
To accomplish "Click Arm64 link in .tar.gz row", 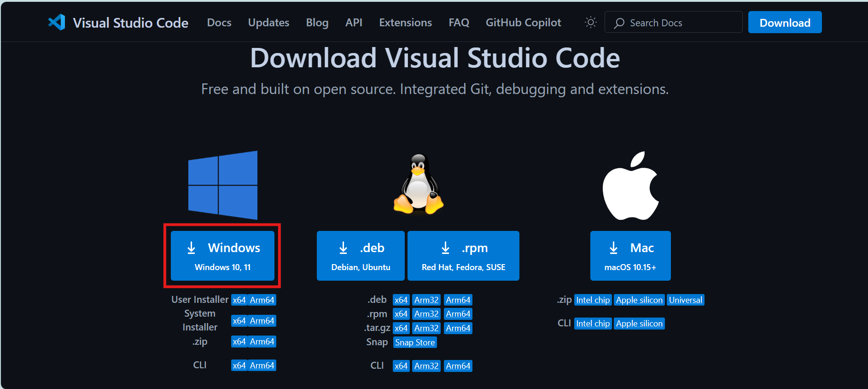I will [458, 328].
